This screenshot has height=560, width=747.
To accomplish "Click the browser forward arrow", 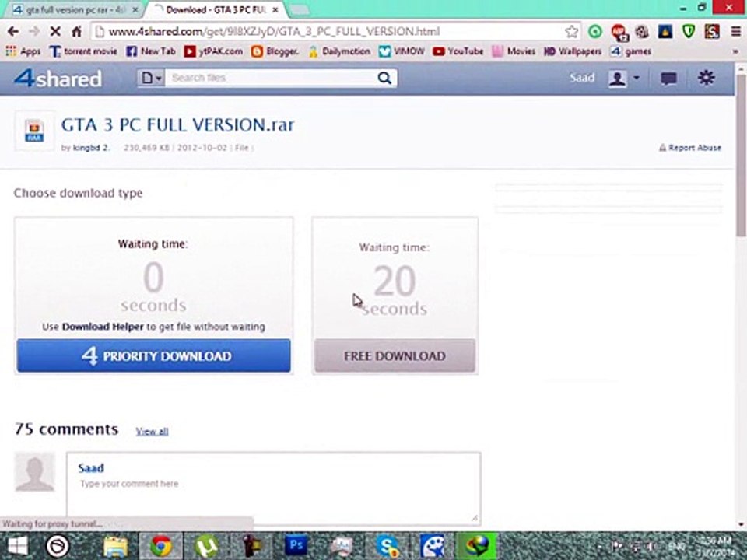I will [33, 32].
